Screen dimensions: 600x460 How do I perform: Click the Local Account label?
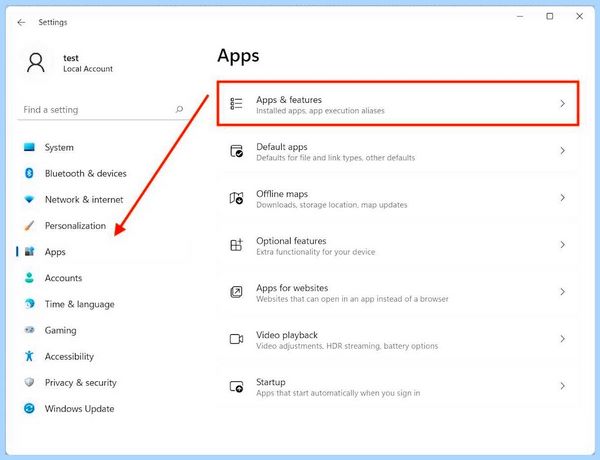pyautogui.click(x=88, y=69)
